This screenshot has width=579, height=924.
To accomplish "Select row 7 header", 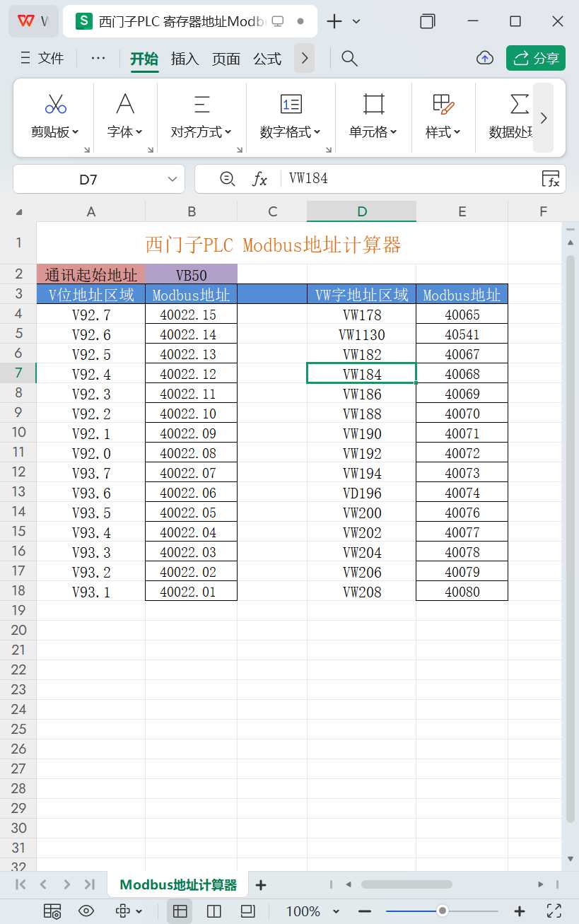I will tap(18, 373).
